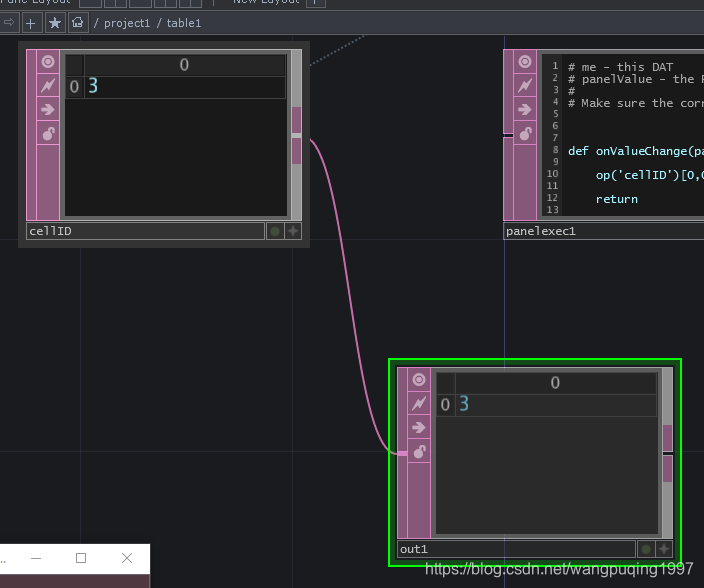This screenshot has height=588, width=704.
Task: Toggle the lightning flag on out1 node
Action: 419,404
